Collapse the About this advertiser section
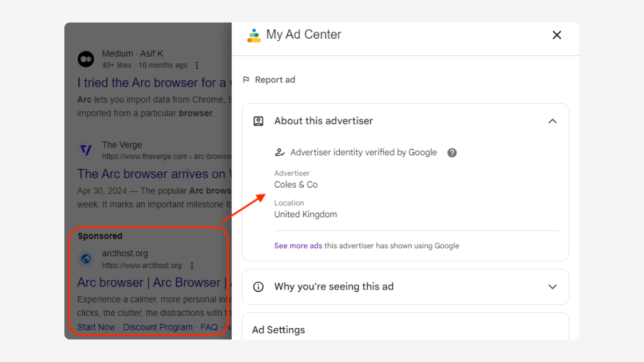The height and width of the screenshot is (362, 644). (x=552, y=121)
